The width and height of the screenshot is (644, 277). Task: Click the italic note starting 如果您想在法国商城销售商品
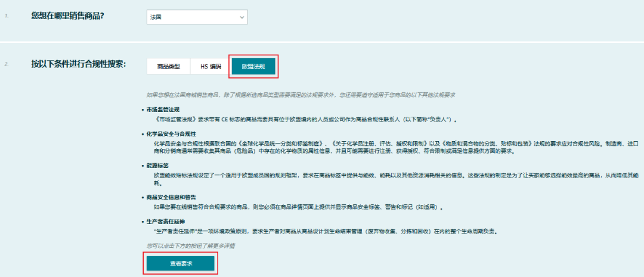pos(301,95)
